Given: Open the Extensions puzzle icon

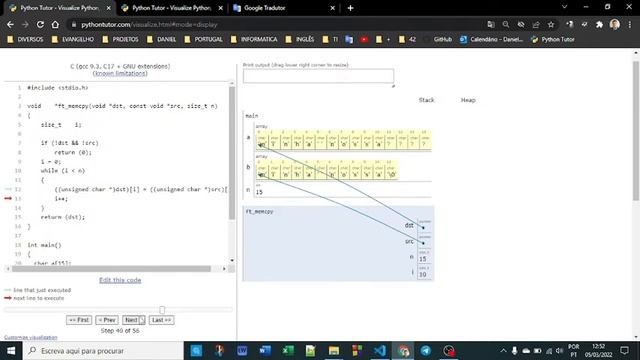Looking at the screenshot, I should (x=599, y=24).
